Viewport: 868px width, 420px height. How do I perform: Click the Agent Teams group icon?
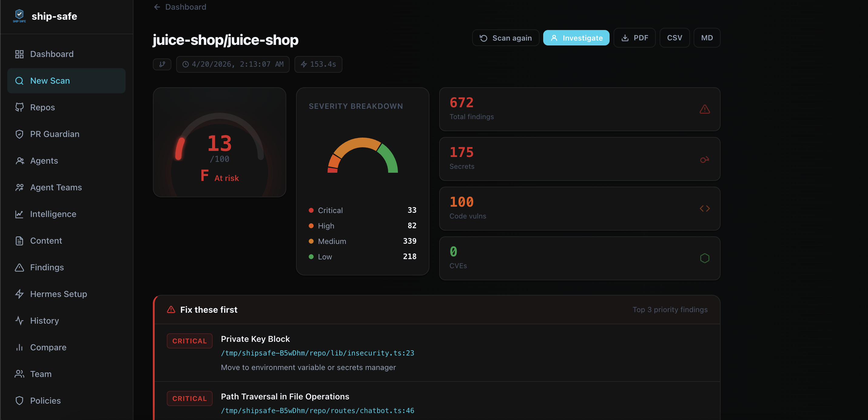pos(19,187)
